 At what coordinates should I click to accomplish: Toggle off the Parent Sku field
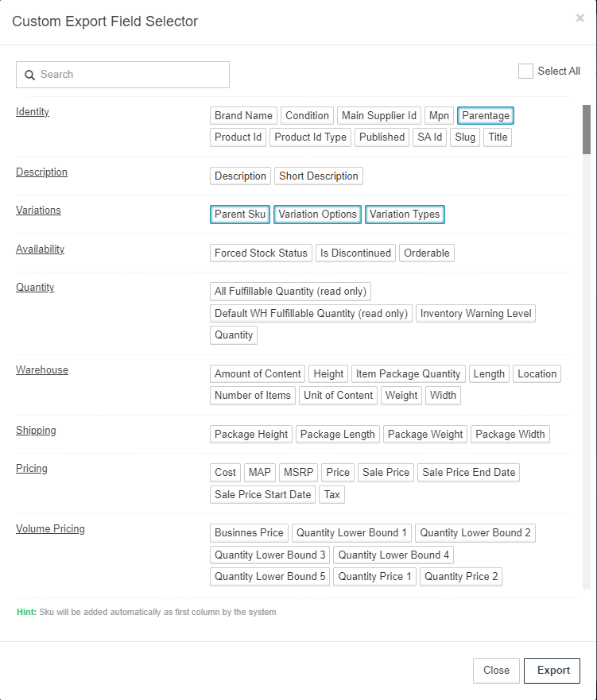point(240,215)
